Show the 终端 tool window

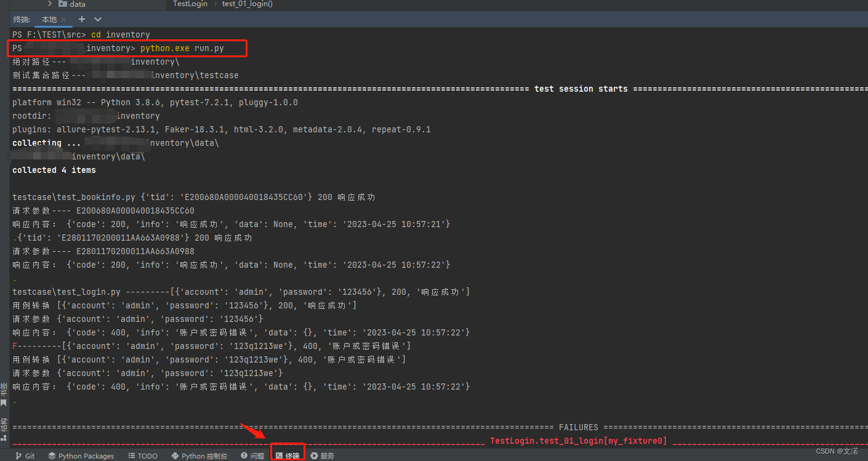287,455
